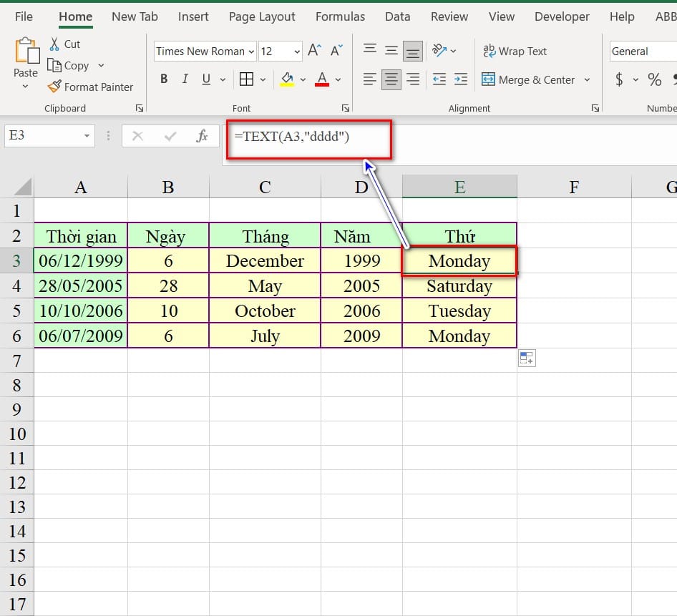Select the cell containing Saturday

click(459, 286)
